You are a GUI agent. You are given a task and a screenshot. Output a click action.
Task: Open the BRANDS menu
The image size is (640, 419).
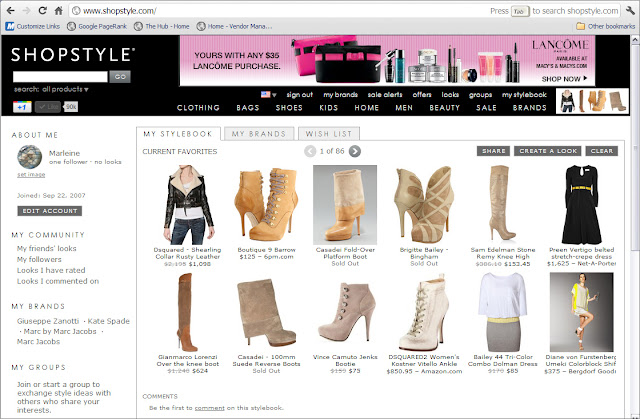[529, 108]
